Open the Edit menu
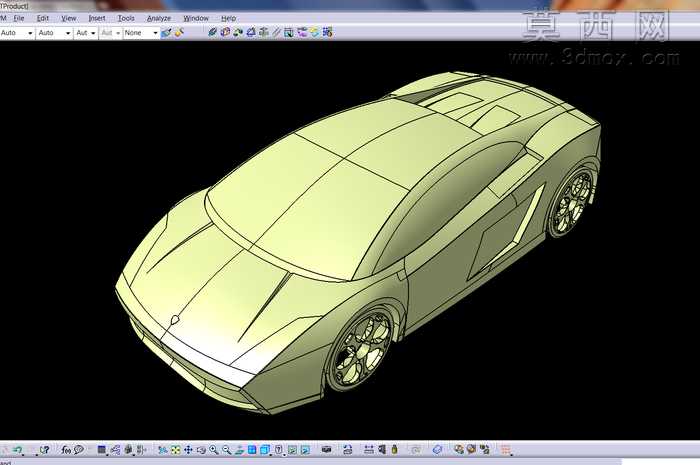The height and width of the screenshot is (465, 700). [x=42, y=18]
